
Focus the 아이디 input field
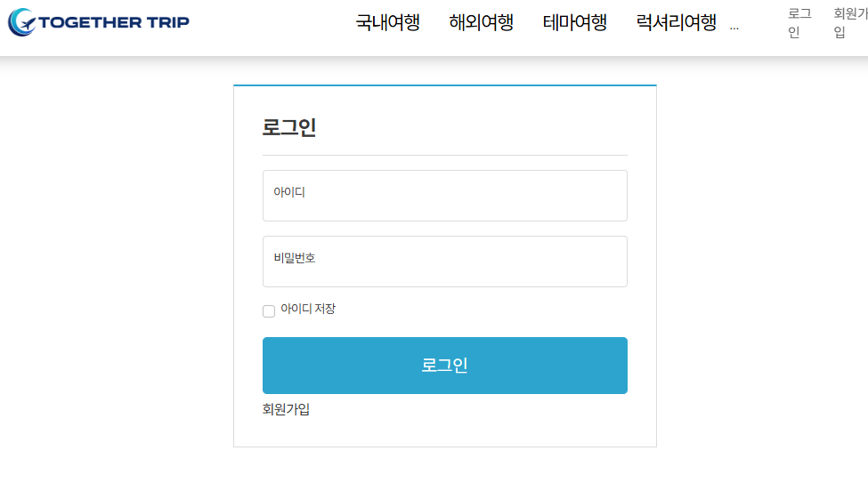(444, 196)
